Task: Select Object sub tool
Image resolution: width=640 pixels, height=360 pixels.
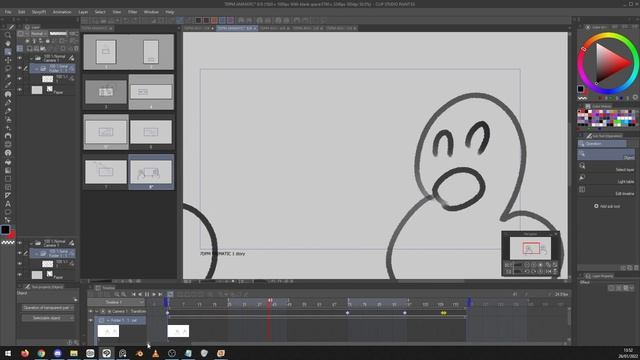Action: pyautogui.click(x=606, y=154)
